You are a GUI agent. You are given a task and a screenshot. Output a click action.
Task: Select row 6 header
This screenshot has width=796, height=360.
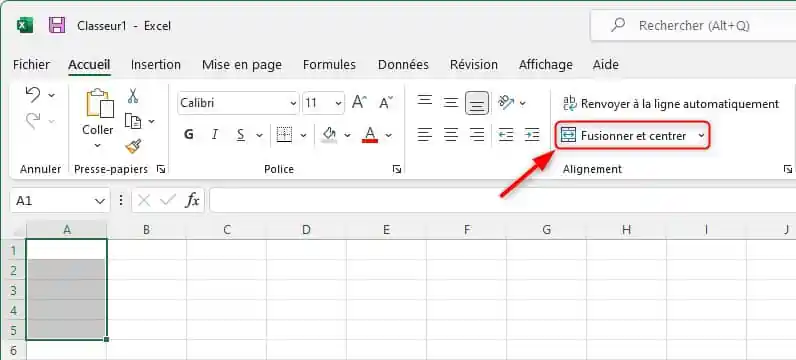(x=13, y=350)
